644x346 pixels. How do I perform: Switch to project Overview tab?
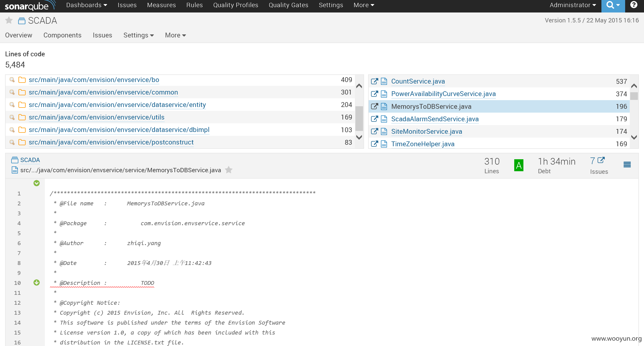(x=19, y=35)
